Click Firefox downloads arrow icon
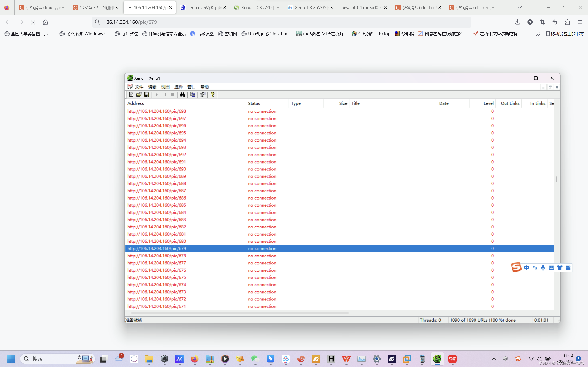Screen dimensions: 588x367 pos(517,22)
